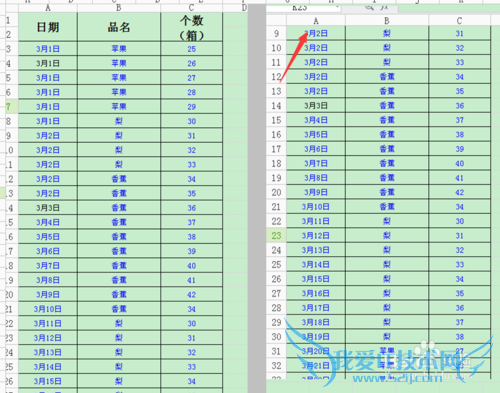Click left sheet cell with value 29
The height and width of the screenshot is (393, 500).
tap(191, 107)
